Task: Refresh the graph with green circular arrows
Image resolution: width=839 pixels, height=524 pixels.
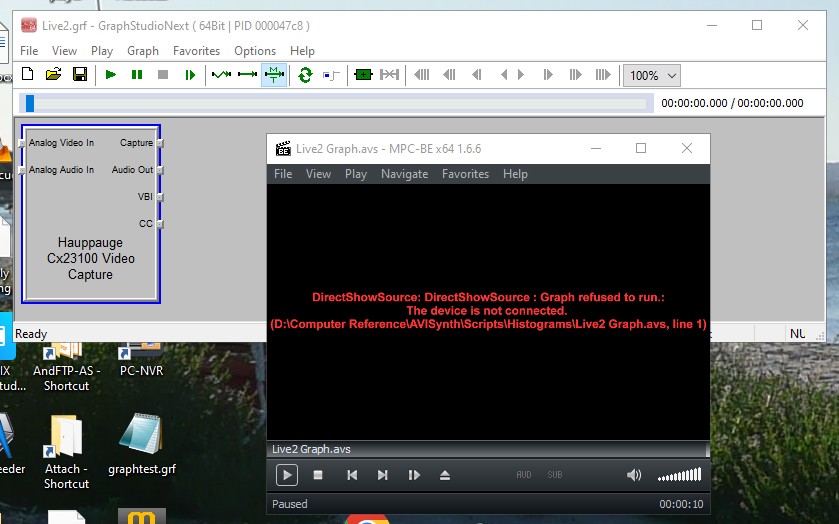Action: [x=305, y=74]
